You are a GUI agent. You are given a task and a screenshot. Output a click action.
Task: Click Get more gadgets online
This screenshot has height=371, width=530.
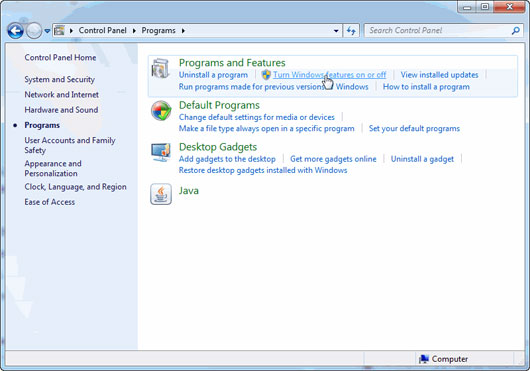333,159
